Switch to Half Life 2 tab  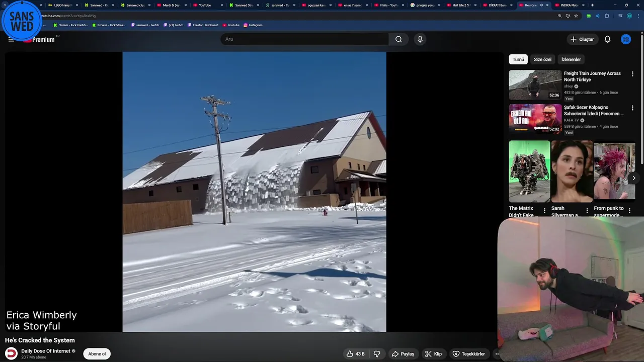click(461, 5)
